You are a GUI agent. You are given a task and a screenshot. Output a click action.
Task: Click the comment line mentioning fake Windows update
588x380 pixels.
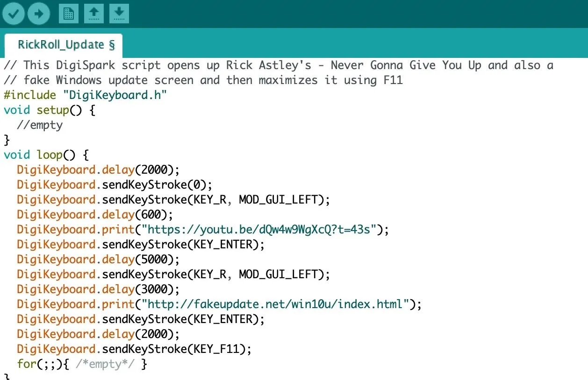tap(203, 80)
